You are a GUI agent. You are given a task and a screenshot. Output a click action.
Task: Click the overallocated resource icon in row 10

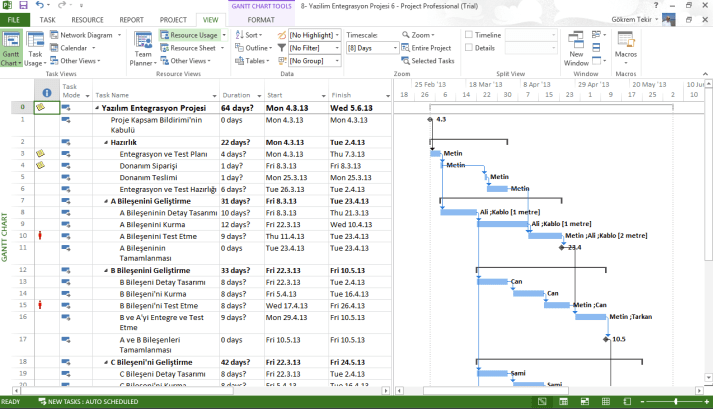tap(41, 235)
